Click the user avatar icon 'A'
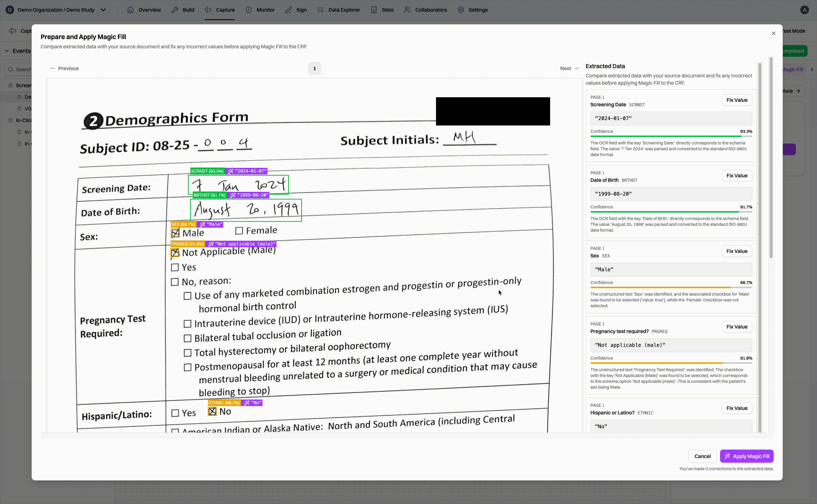Viewport: 817px width, 504px height. tap(804, 10)
